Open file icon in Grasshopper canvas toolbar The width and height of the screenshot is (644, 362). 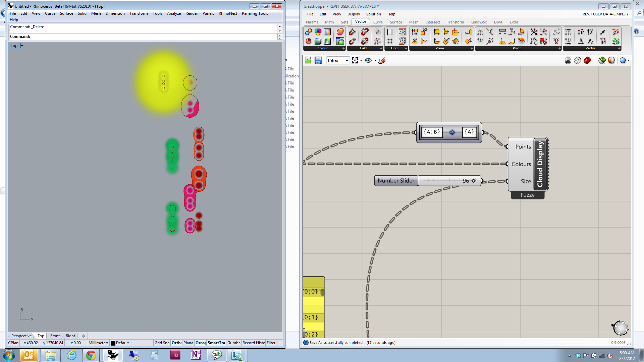[x=308, y=60]
